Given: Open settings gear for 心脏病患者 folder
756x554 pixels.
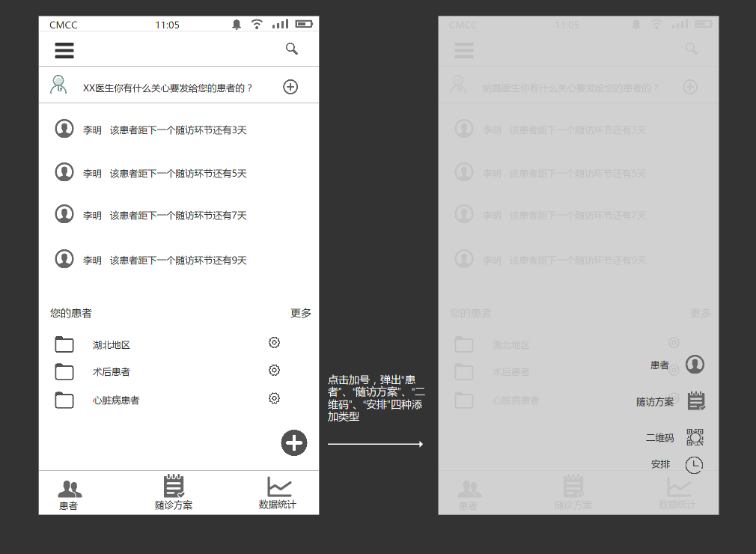Looking at the screenshot, I should 275,398.
